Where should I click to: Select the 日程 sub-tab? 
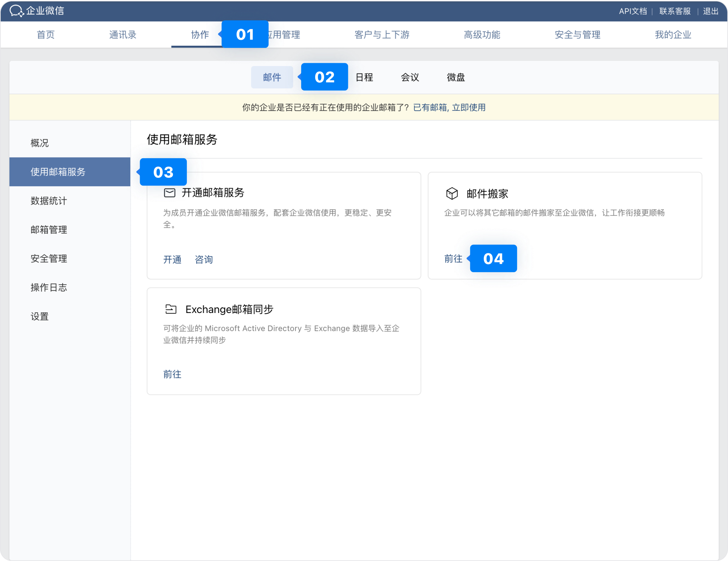[364, 77]
